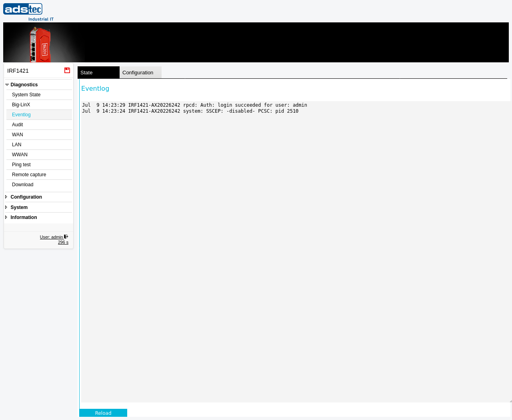512x420 pixels.
Task: Click the User: admin link
Action: point(52,237)
